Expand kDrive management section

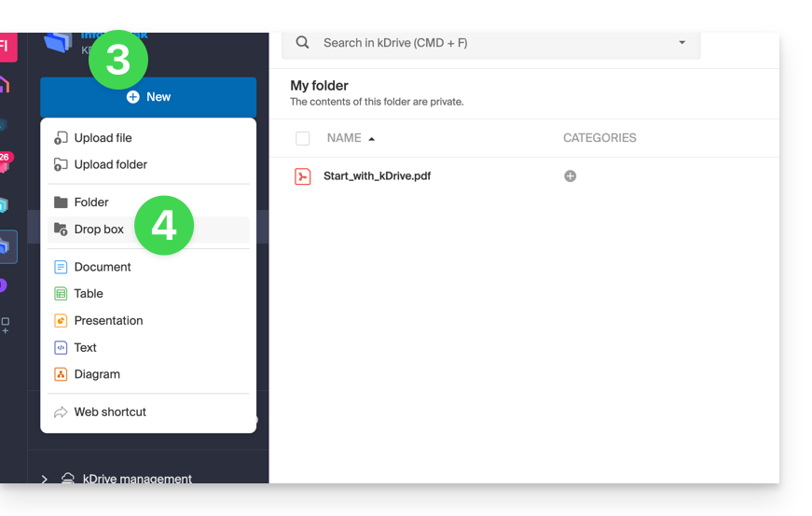coord(45,480)
